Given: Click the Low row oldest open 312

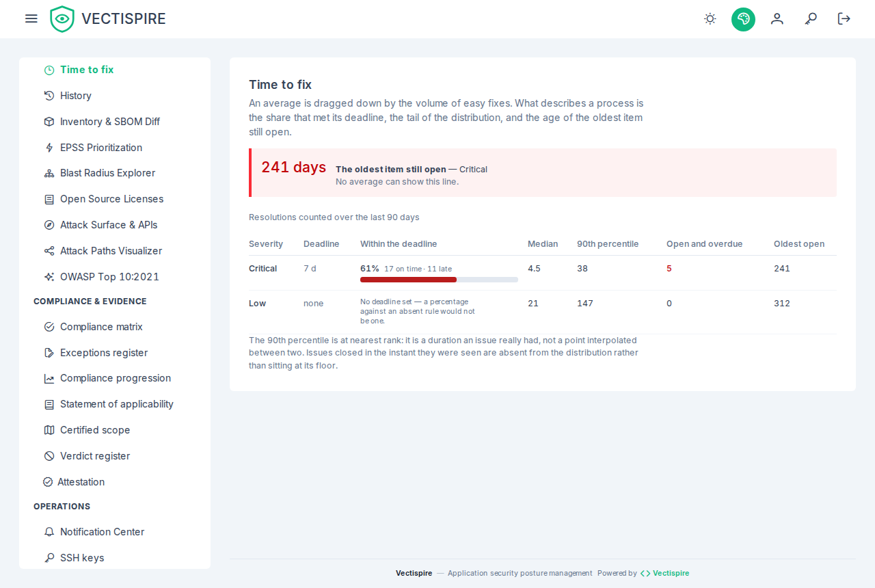Looking at the screenshot, I should point(782,304).
